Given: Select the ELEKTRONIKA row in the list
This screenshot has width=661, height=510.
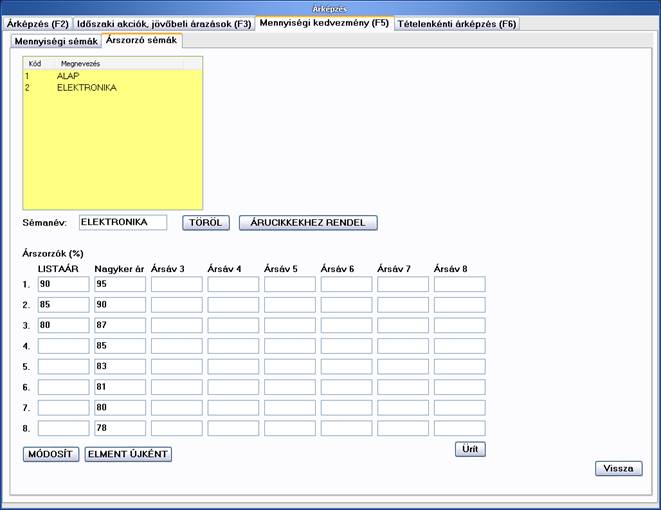Looking at the screenshot, I should coord(113,88).
